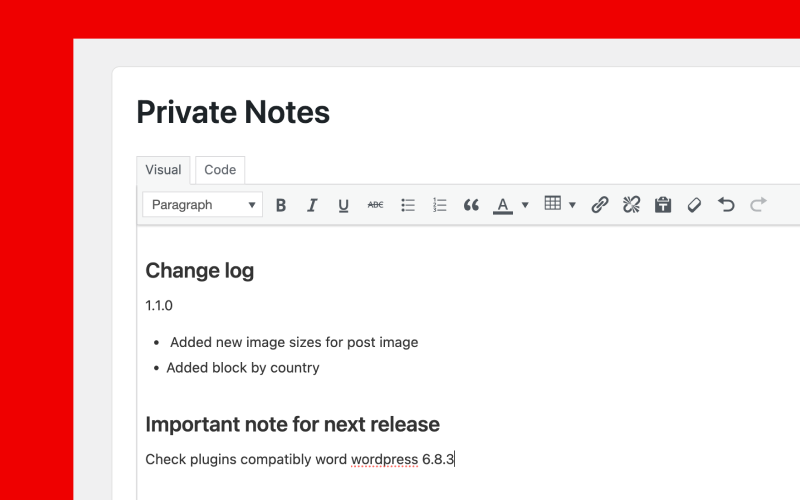Toggle bold formatting in editor toolbar
The image size is (800, 500).
click(281, 205)
